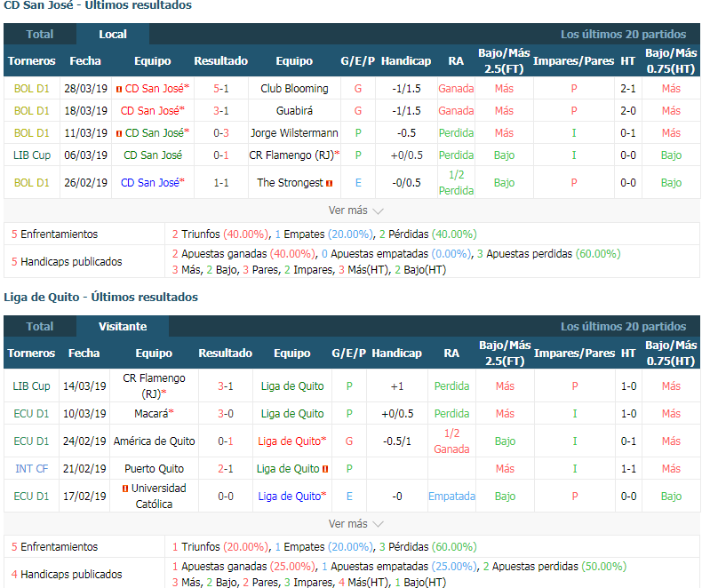702x588 pixels.
Task: Click the Impares/Pares header in Liga de Quito table
Action: (574, 354)
